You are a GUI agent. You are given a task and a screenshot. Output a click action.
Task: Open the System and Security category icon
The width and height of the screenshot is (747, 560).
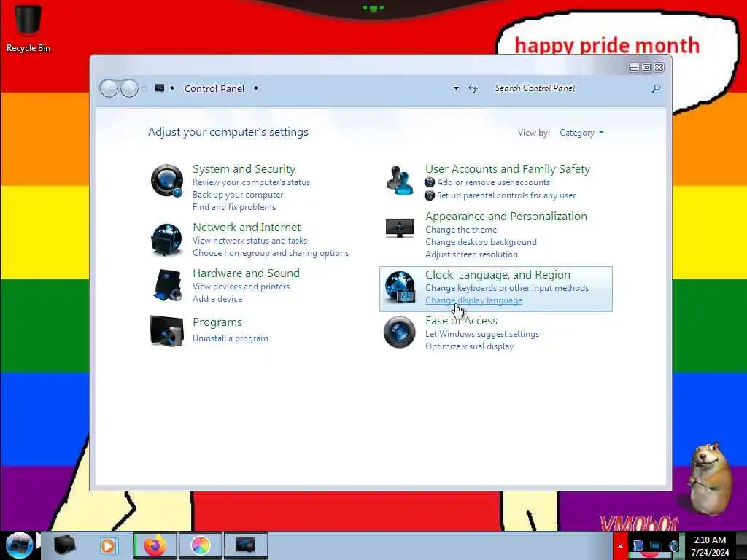[x=167, y=181]
